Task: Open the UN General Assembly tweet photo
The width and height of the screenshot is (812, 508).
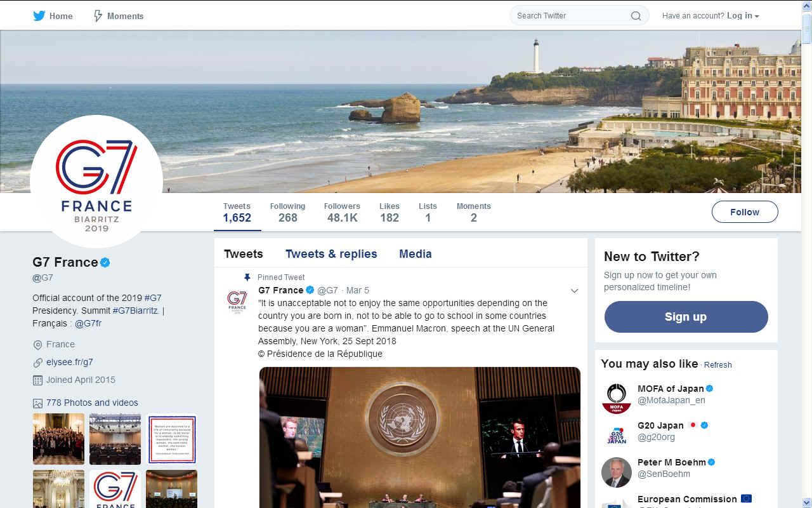Action: [420, 438]
